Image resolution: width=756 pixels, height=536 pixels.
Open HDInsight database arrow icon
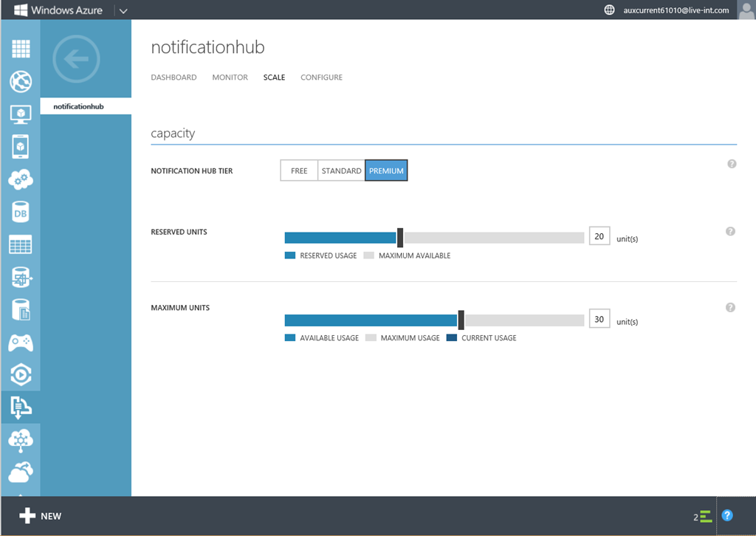pos(21,277)
